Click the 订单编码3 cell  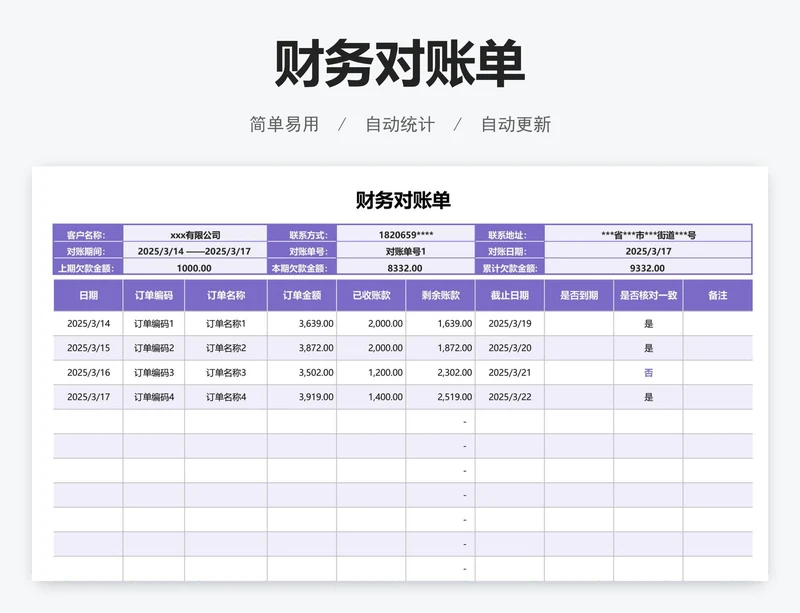tap(154, 373)
